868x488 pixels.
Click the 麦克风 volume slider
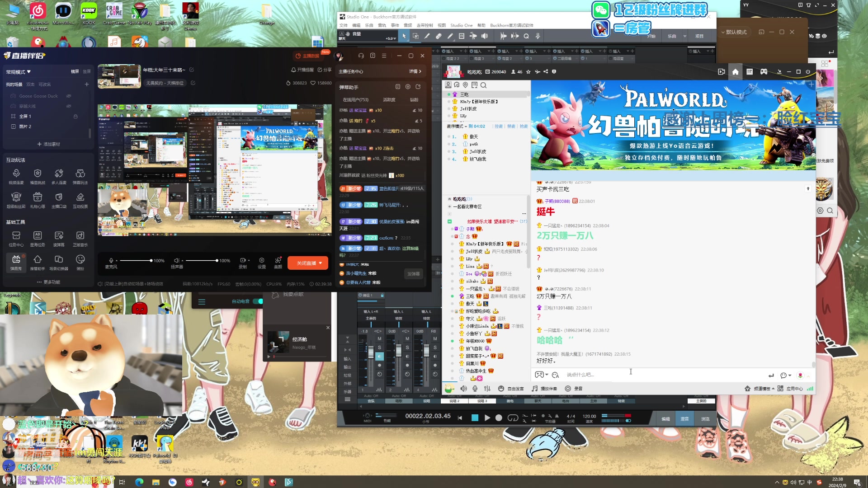pyautogui.click(x=136, y=261)
